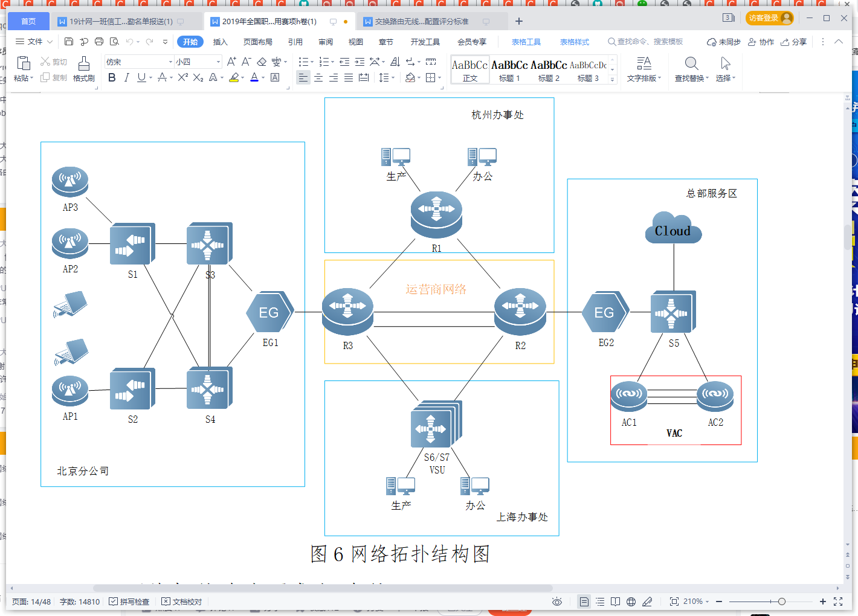The image size is (858, 616).
Task: Click the 访客登录 login button
Action: [x=769, y=18]
